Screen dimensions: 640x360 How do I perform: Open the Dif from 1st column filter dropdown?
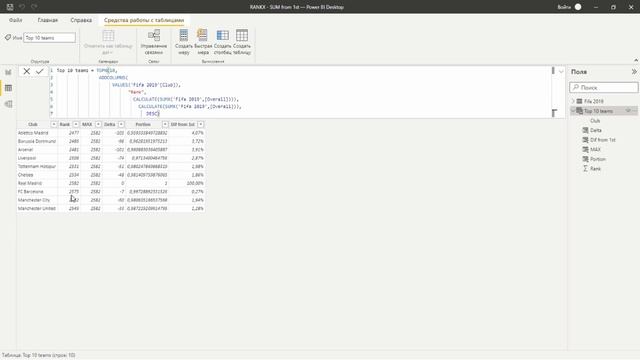tap(200, 124)
